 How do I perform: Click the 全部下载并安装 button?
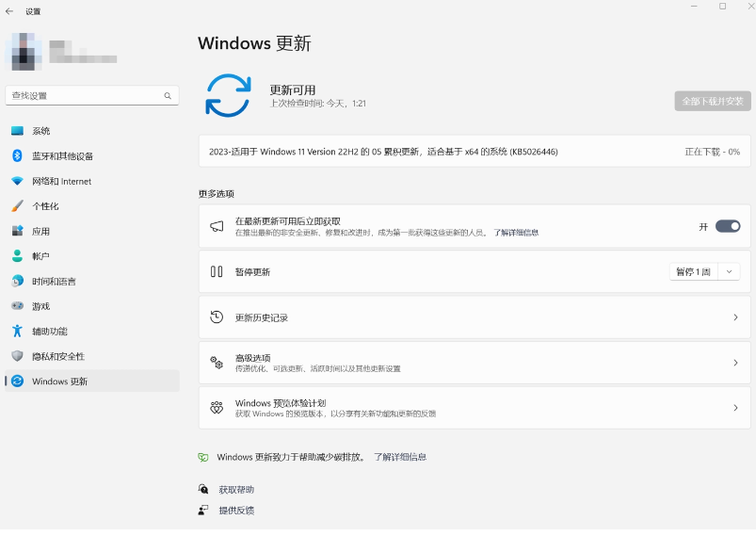tap(713, 101)
